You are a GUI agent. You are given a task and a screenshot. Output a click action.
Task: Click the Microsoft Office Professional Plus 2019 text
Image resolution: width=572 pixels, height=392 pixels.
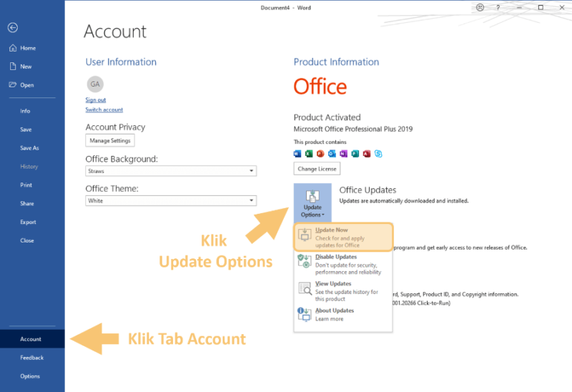coord(353,129)
